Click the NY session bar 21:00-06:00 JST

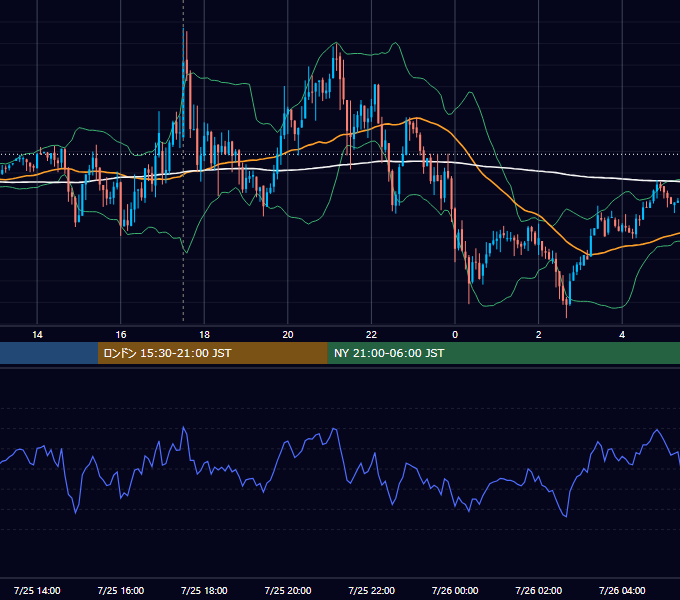coord(503,353)
